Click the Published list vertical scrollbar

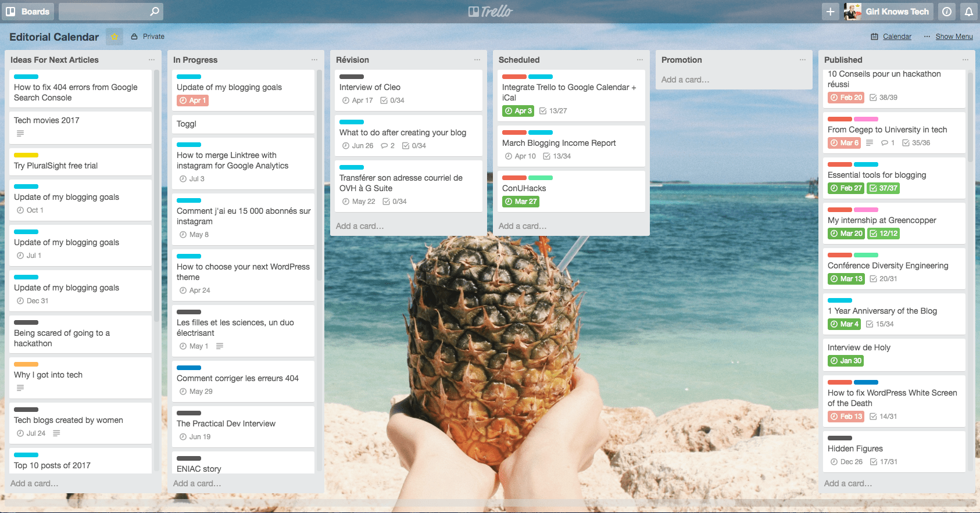(x=970, y=116)
